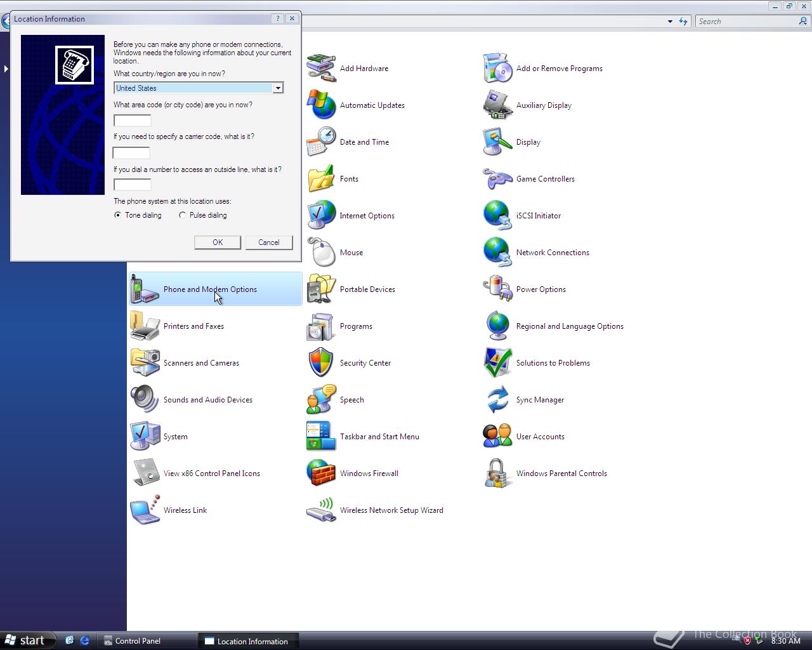Open Portable Devices icon
The width and height of the screenshot is (812, 650).
point(321,289)
